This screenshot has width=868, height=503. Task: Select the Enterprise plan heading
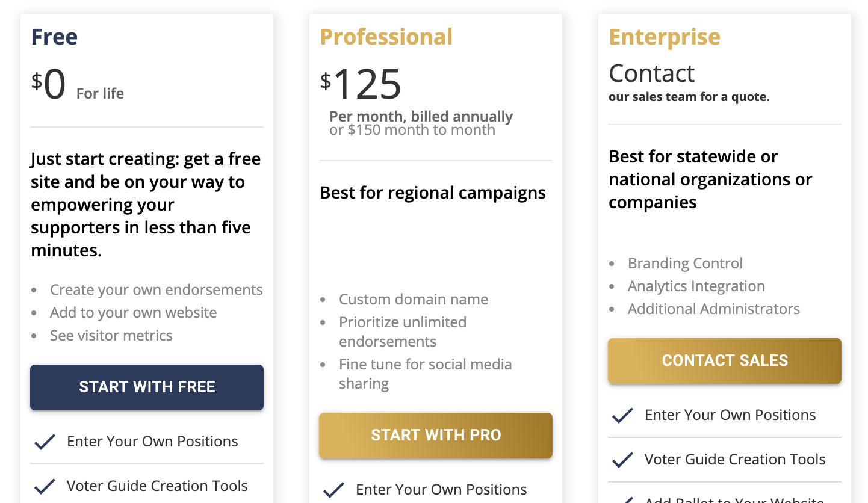tap(664, 37)
